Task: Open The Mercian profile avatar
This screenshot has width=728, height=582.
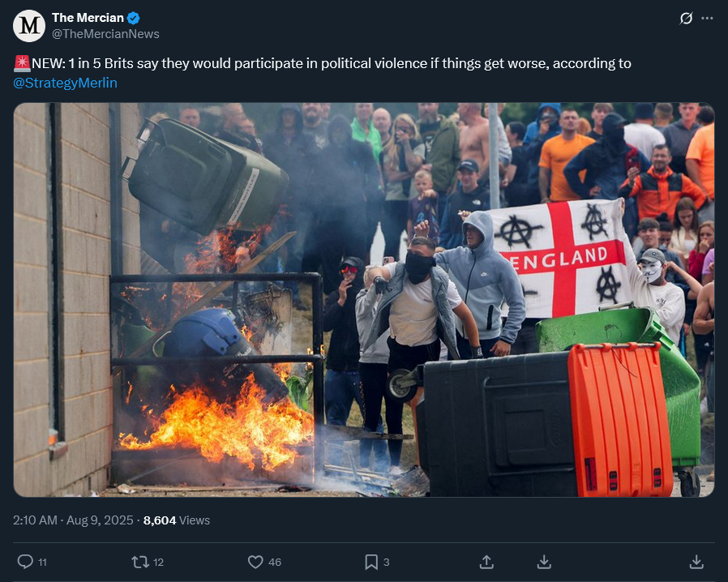Action: (x=29, y=26)
